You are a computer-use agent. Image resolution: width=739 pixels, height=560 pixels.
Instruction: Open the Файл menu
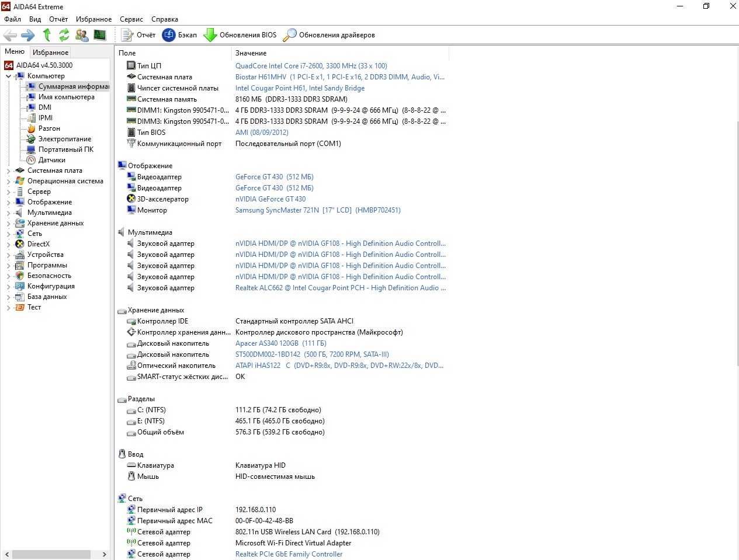[12, 19]
